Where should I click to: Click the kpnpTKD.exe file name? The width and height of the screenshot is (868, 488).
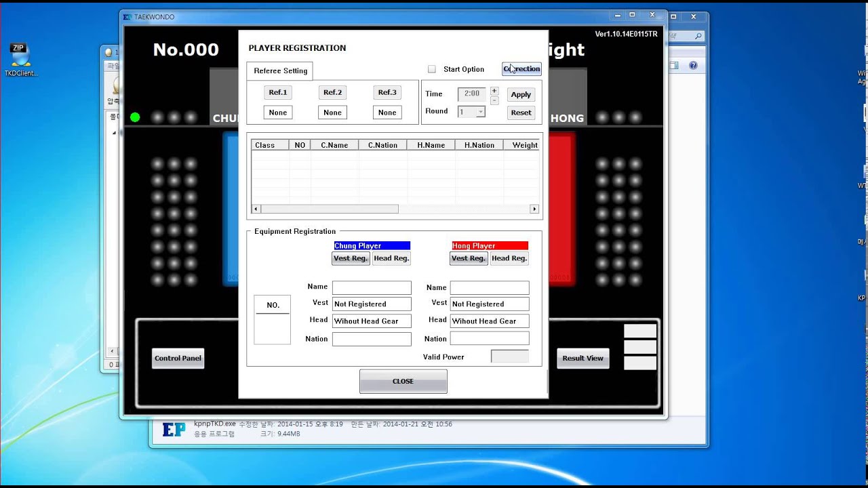(214, 424)
